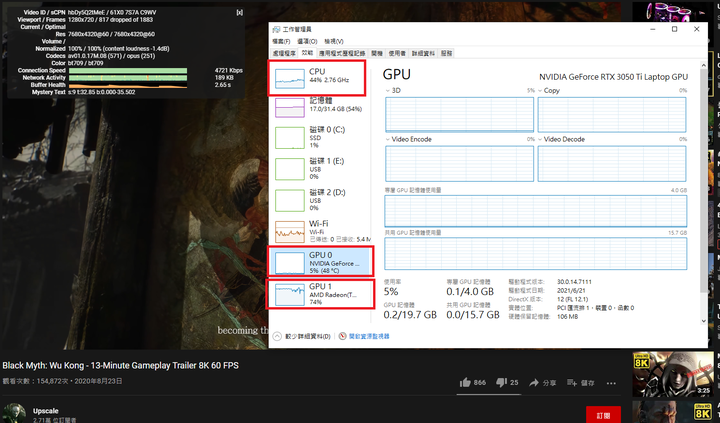This screenshot has height=423, width=720.
Task: Click the 0.0/15.7 GB shared memory value
Action: 473,315
